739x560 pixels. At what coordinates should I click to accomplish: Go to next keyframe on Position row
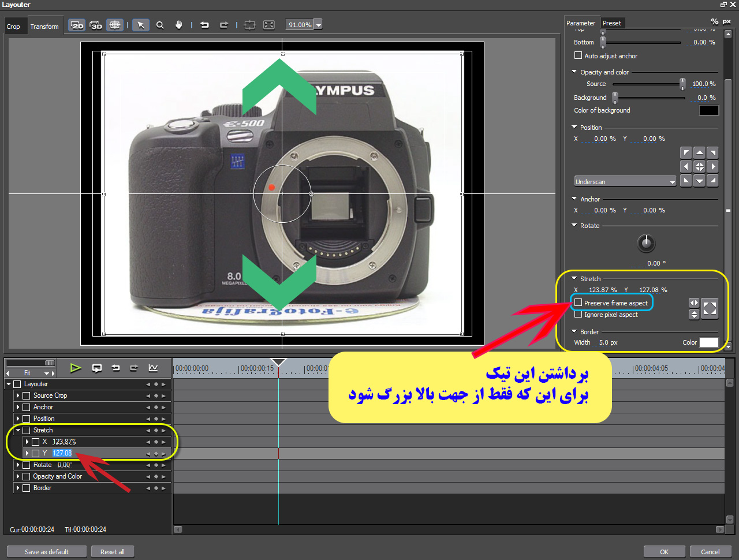coord(163,419)
